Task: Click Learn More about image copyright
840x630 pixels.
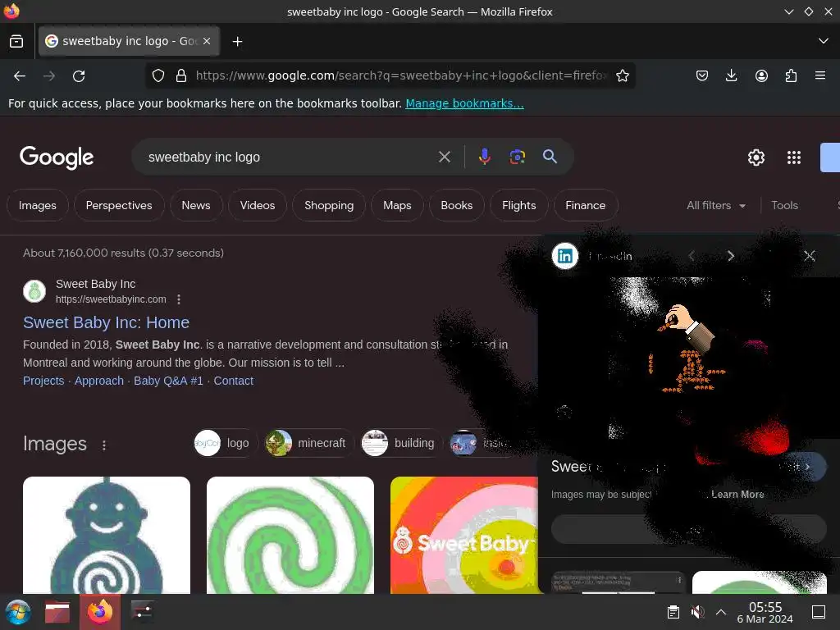Action: [737, 495]
